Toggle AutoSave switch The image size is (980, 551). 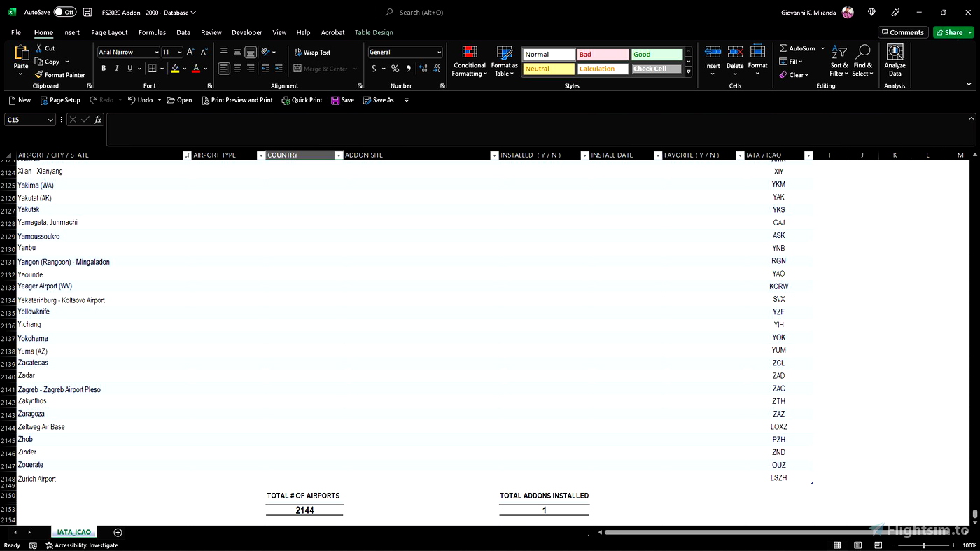(x=65, y=12)
